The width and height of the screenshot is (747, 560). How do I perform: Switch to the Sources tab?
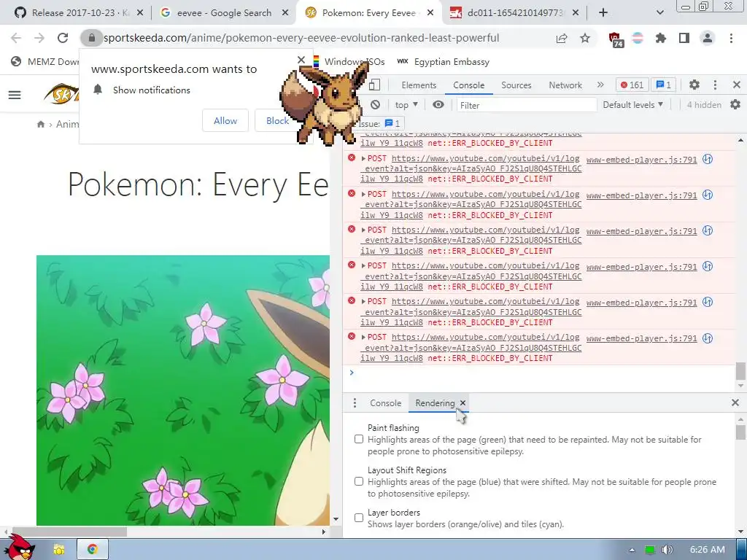(x=516, y=85)
